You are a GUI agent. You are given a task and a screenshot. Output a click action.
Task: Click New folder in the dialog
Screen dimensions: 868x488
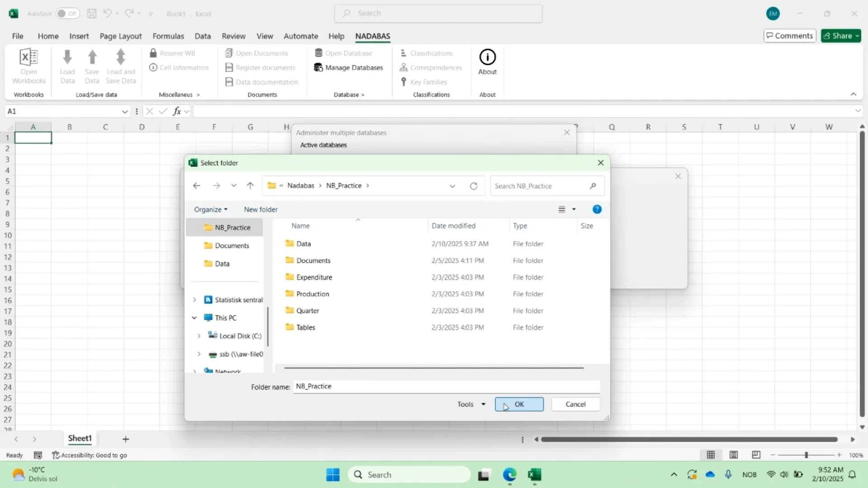pos(260,209)
